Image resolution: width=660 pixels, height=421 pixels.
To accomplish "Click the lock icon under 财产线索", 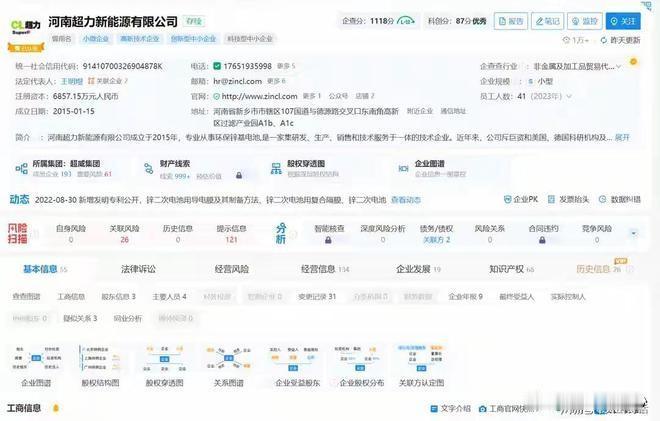I will (239, 175).
